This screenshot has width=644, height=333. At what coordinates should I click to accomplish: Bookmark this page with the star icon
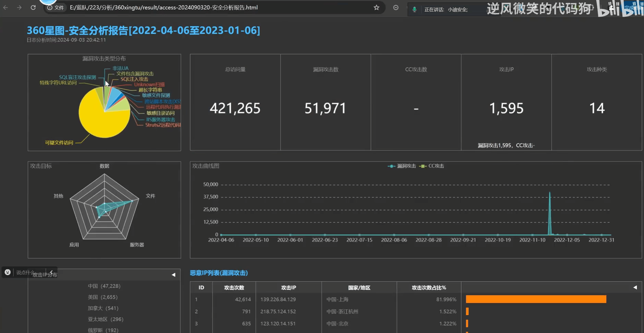(376, 8)
